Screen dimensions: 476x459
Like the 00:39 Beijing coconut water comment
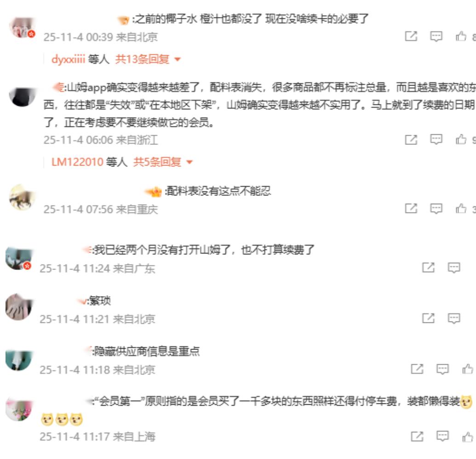(461, 36)
